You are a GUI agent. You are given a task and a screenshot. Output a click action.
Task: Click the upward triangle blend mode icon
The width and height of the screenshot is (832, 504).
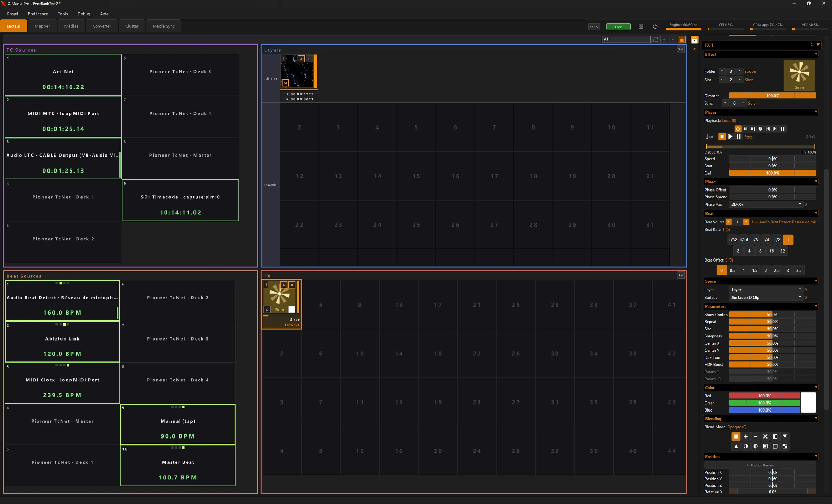pos(736,446)
